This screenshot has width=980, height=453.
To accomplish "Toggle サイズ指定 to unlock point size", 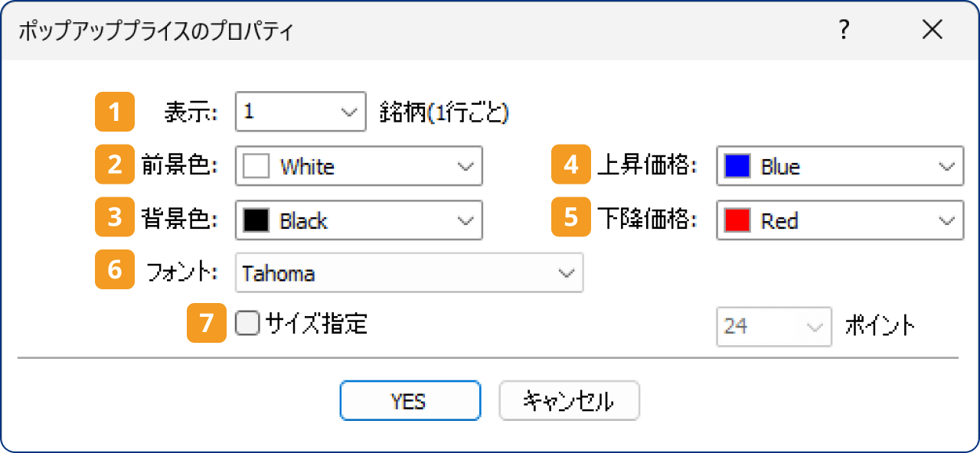I will 247,324.
